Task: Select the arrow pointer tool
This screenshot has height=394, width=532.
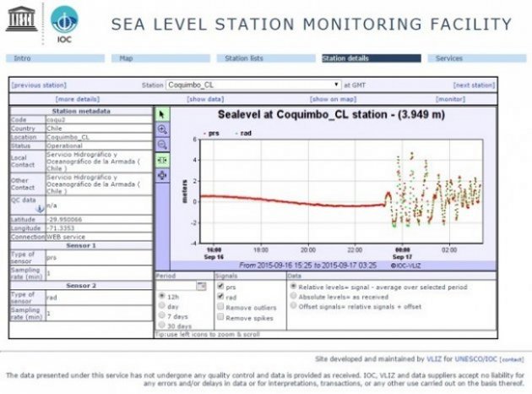Action: [x=162, y=113]
